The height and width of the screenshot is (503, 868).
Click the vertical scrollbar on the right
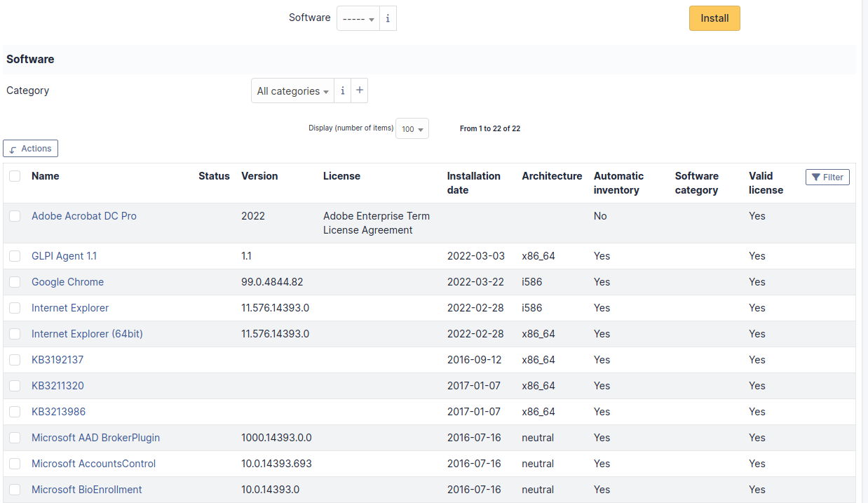click(x=864, y=251)
